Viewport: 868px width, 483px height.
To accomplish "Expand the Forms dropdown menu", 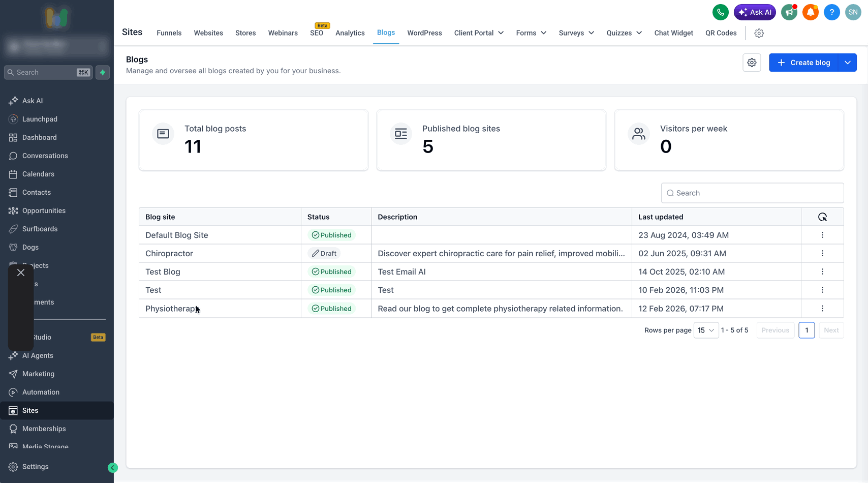I will click(x=531, y=33).
